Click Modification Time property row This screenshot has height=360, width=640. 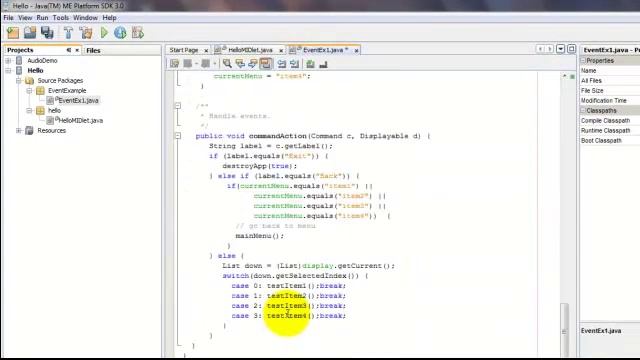(x=610, y=100)
